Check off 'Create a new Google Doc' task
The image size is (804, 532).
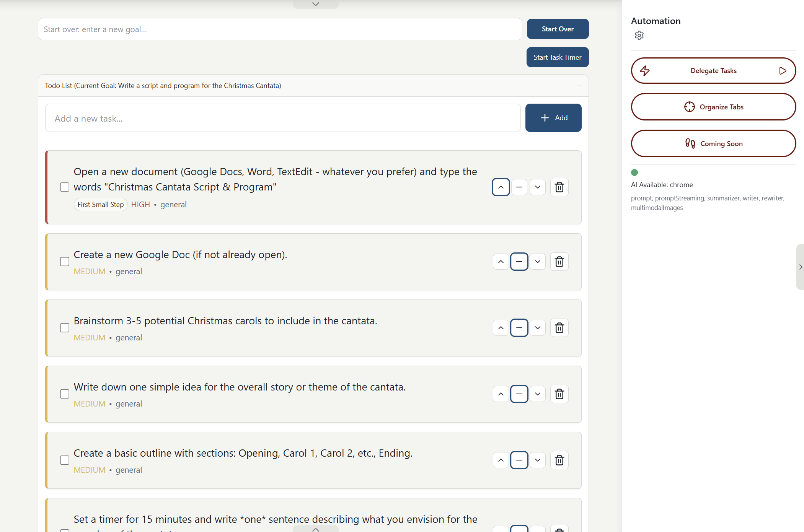click(65, 262)
